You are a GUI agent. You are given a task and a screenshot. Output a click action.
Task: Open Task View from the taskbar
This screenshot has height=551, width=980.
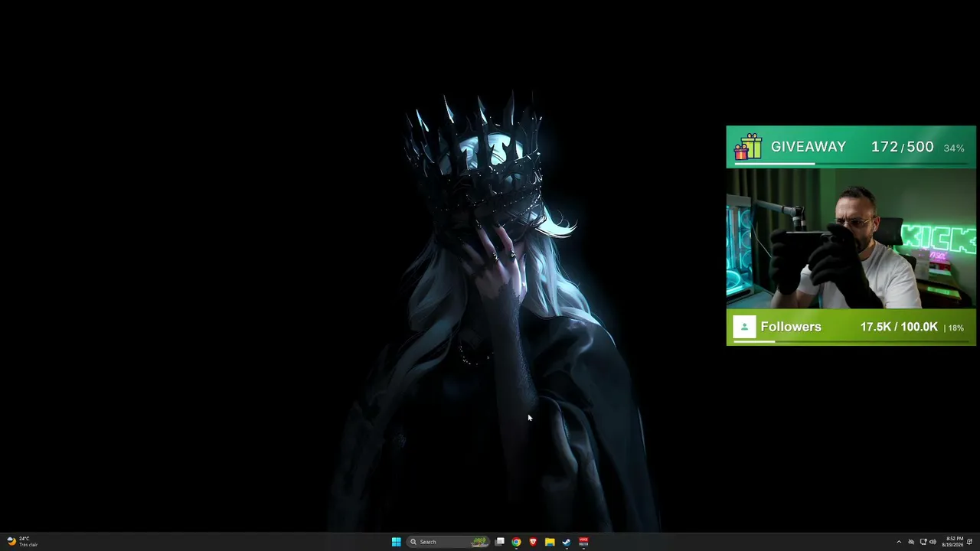[x=500, y=542]
